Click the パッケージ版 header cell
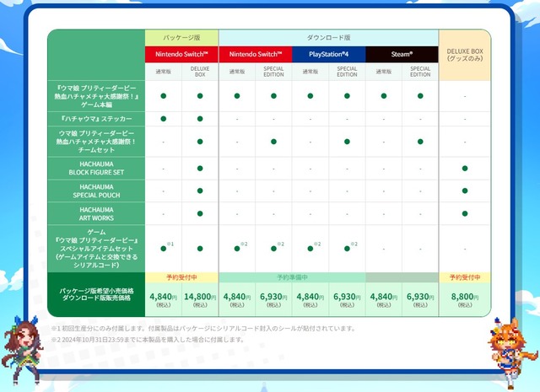 [181, 37]
